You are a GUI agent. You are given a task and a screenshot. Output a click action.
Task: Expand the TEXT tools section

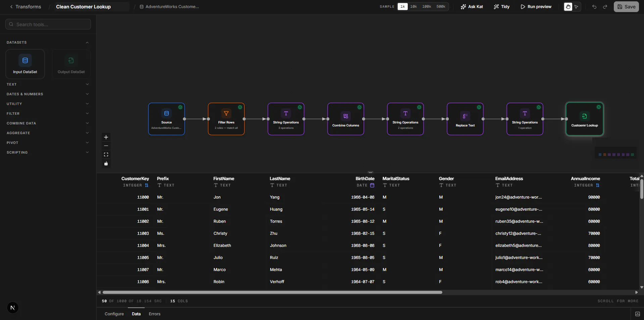click(x=48, y=84)
